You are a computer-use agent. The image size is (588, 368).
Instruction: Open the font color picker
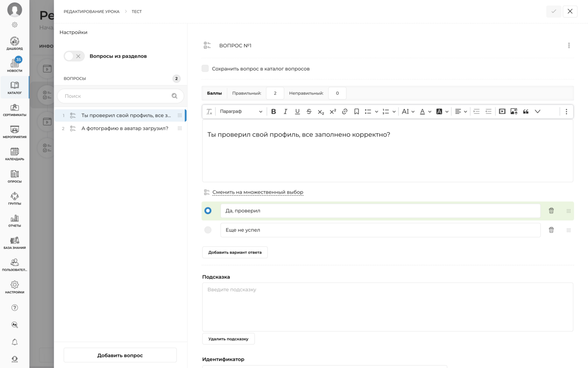click(425, 111)
